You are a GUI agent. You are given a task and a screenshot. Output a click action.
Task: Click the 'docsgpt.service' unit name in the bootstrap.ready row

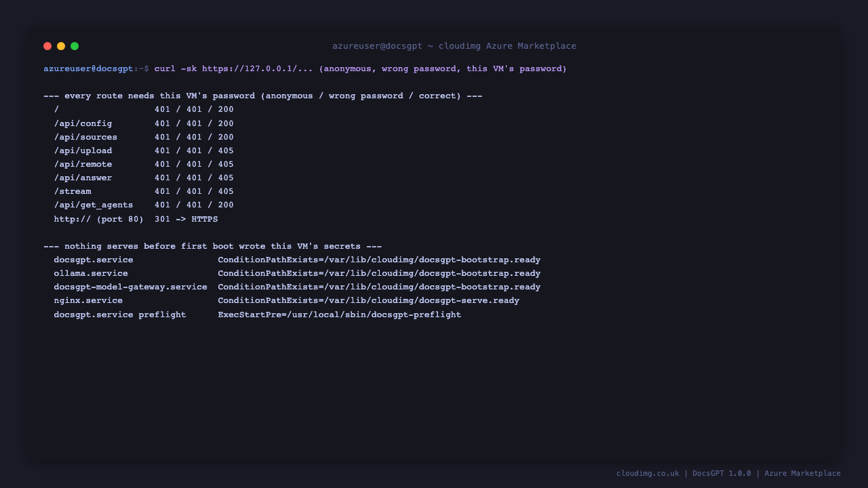coord(94,260)
